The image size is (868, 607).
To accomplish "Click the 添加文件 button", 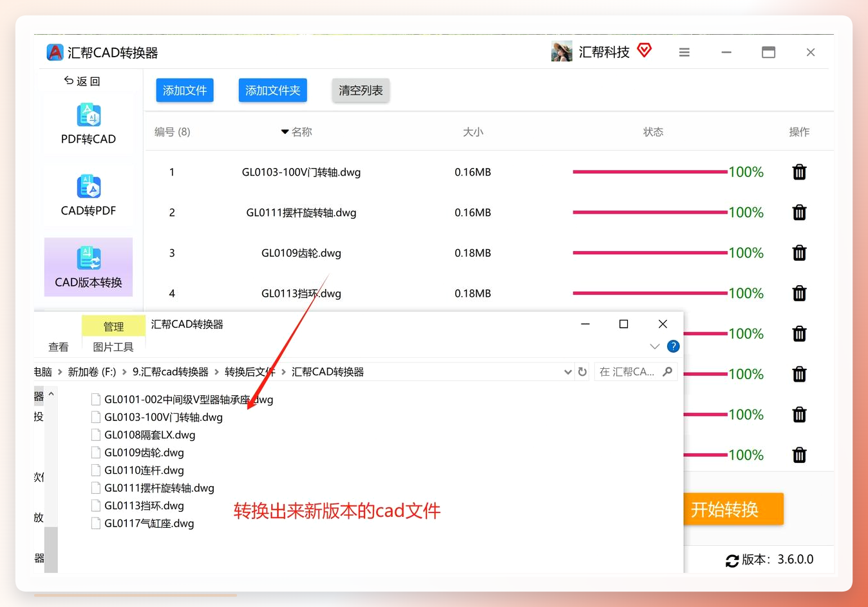I will 185,90.
